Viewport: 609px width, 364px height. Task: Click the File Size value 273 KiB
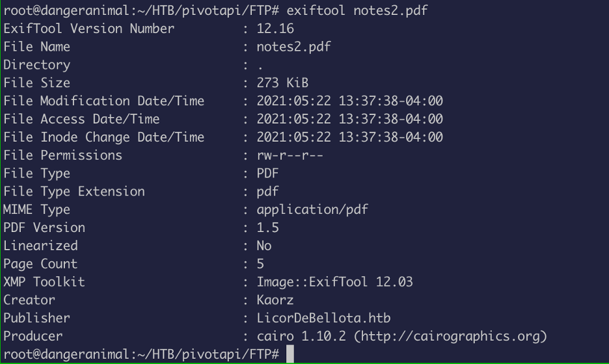pyautogui.click(x=282, y=83)
